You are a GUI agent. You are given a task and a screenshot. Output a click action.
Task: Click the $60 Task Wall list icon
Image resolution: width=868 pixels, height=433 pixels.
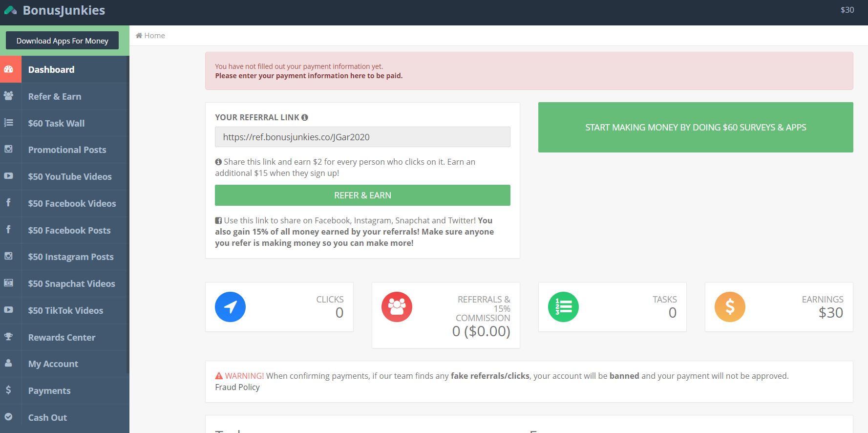tap(9, 123)
